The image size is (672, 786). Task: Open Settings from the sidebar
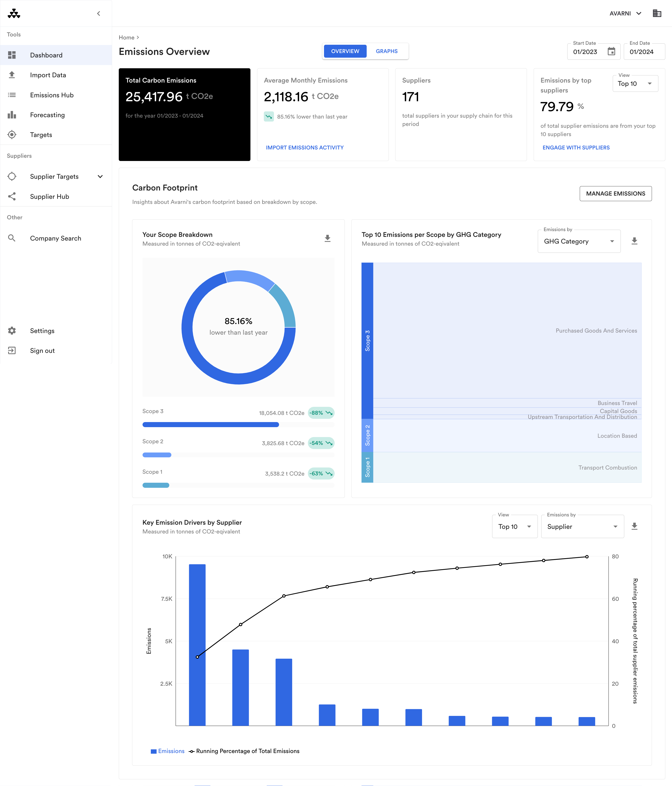coord(42,331)
